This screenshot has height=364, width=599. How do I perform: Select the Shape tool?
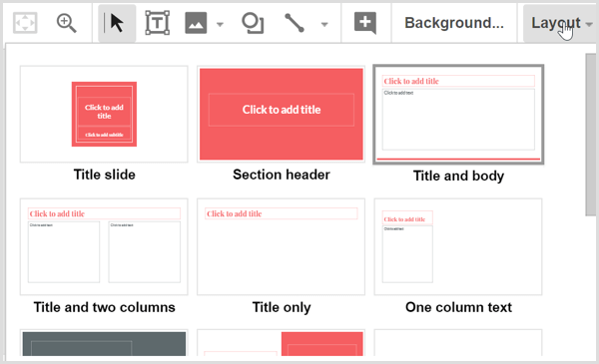pyautogui.click(x=253, y=23)
